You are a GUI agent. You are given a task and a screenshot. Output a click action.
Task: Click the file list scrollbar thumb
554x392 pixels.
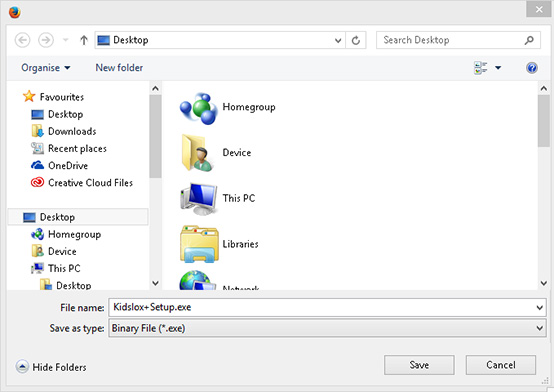(x=544, y=121)
